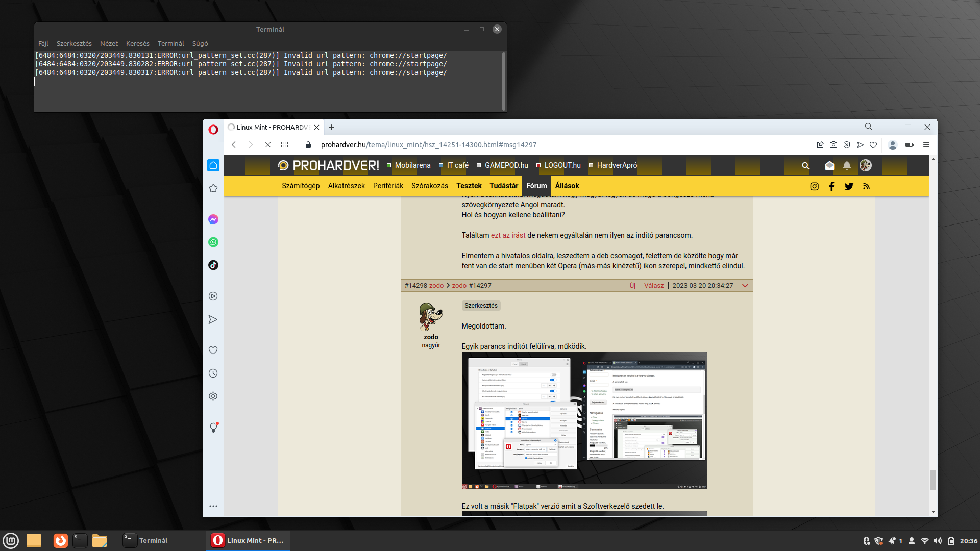Open TikTok in Opera sidebar

(x=213, y=265)
